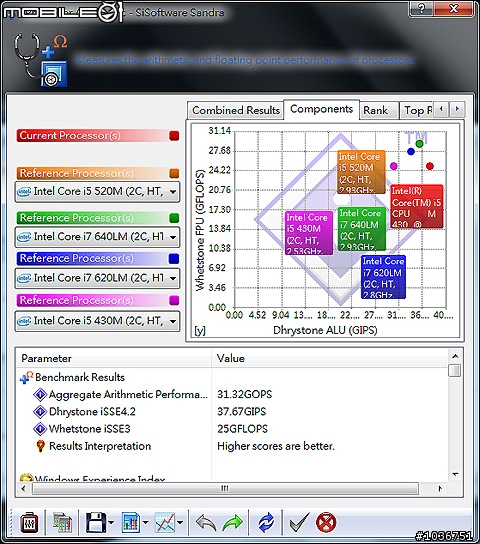Click the Value column header
Image resolution: width=480 pixels, height=544 pixels.
329,358
